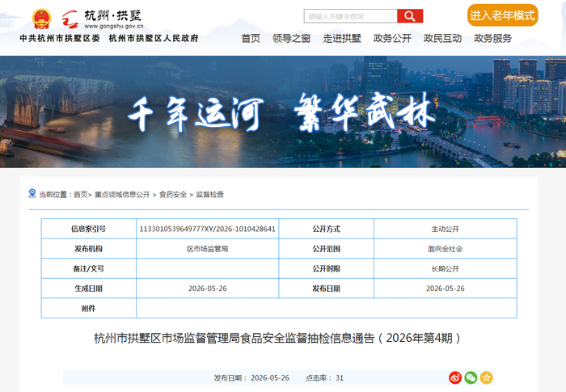The image size is (566, 392).
Task: Click the 长期公开 cell
Action: [x=446, y=268]
